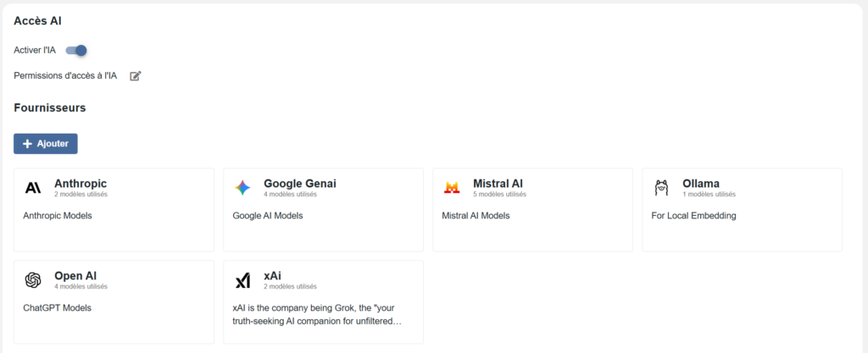Click the Anthropic logo icon
Screen dimensions: 868x353
[33, 188]
